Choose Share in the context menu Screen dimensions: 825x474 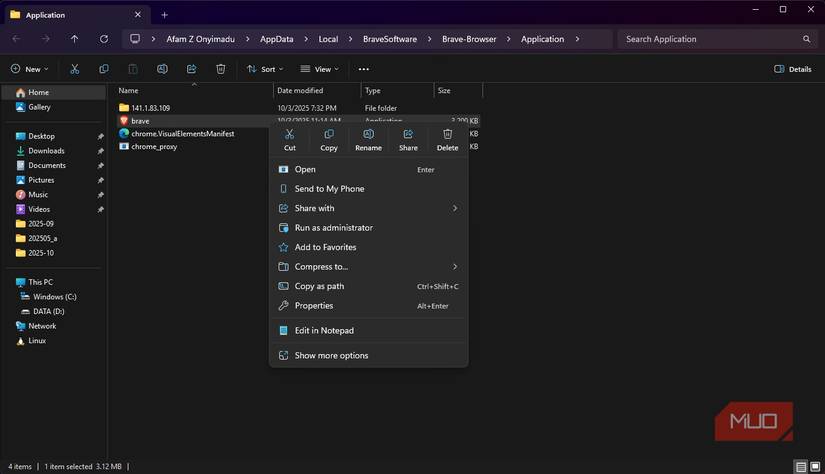408,140
